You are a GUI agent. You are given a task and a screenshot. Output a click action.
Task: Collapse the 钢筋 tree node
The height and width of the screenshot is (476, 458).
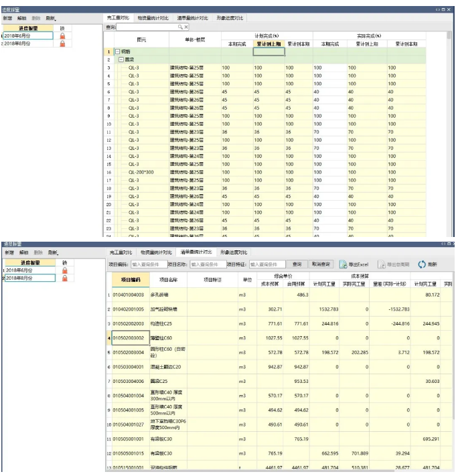click(x=118, y=52)
